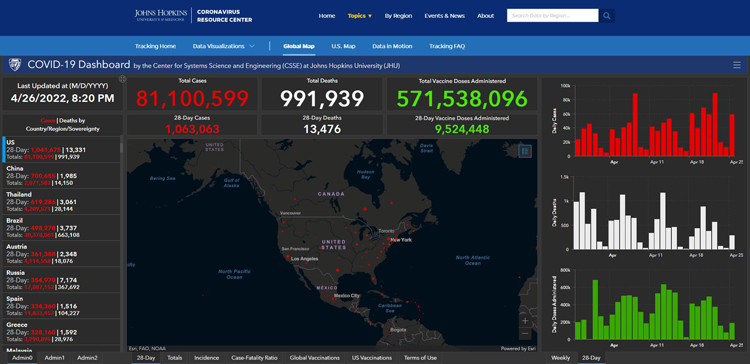Click the Toronto label on the map
750x364 pixels.
[x=385, y=231]
